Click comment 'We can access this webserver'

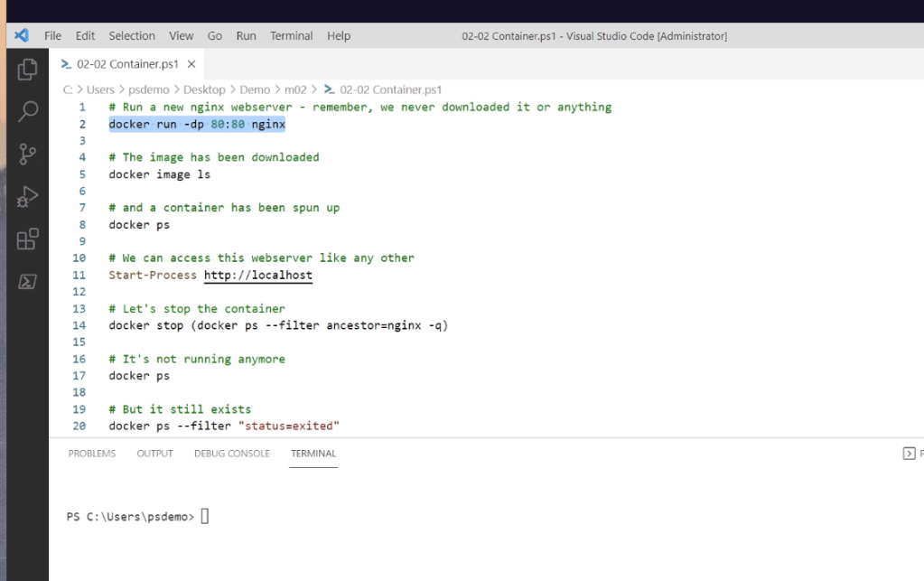[262, 258]
